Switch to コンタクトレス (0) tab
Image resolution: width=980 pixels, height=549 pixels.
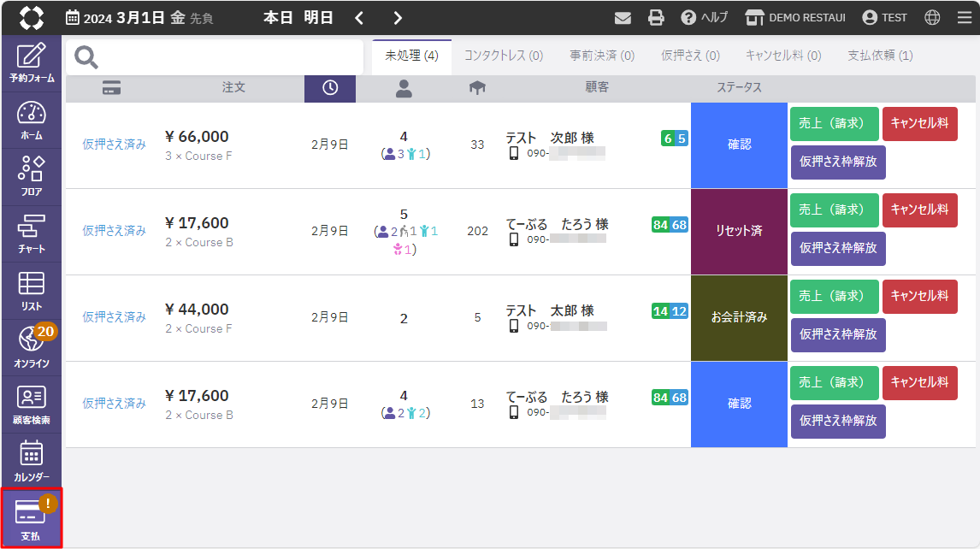click(503, 56)
